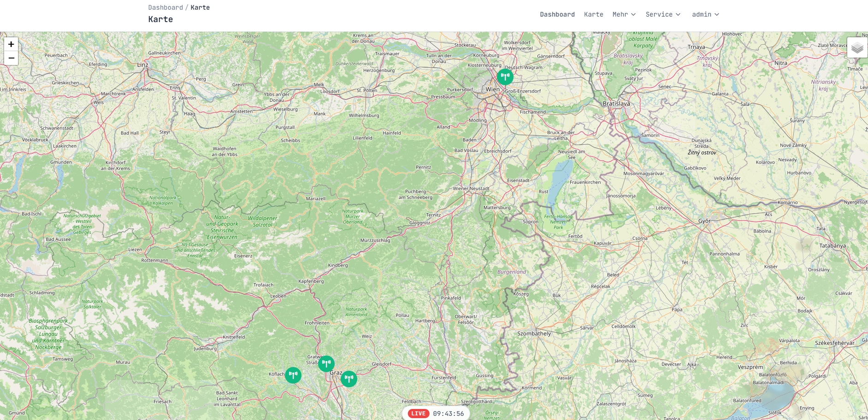Open Dashboard from the navigation bar
Image resolution: width=868 pixels, height=420 pixels.
coord(557,14)
